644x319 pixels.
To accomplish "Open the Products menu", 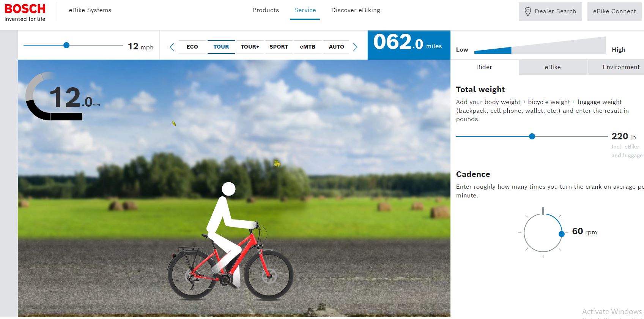I will (266, 10).
